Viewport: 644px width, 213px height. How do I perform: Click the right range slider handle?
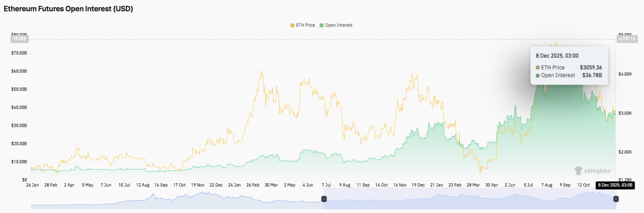616,199
